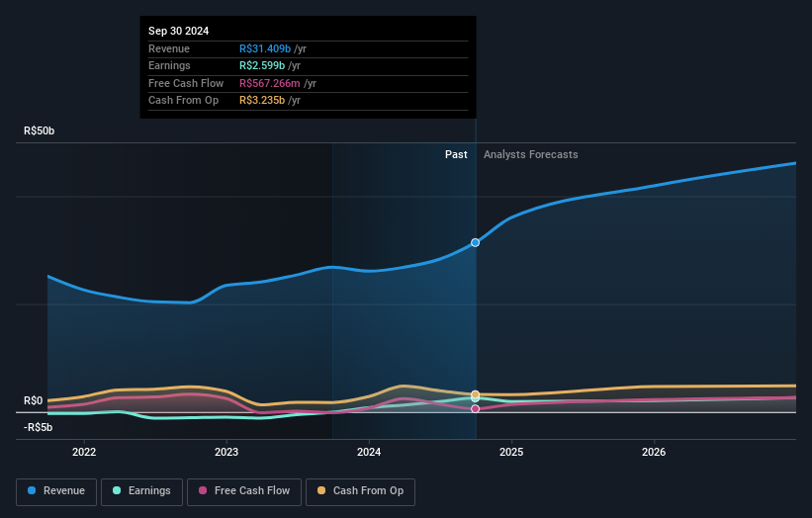812x518 pixels.
Task: Click the 2025 x-axis label
Action: (x=511, y=452)
